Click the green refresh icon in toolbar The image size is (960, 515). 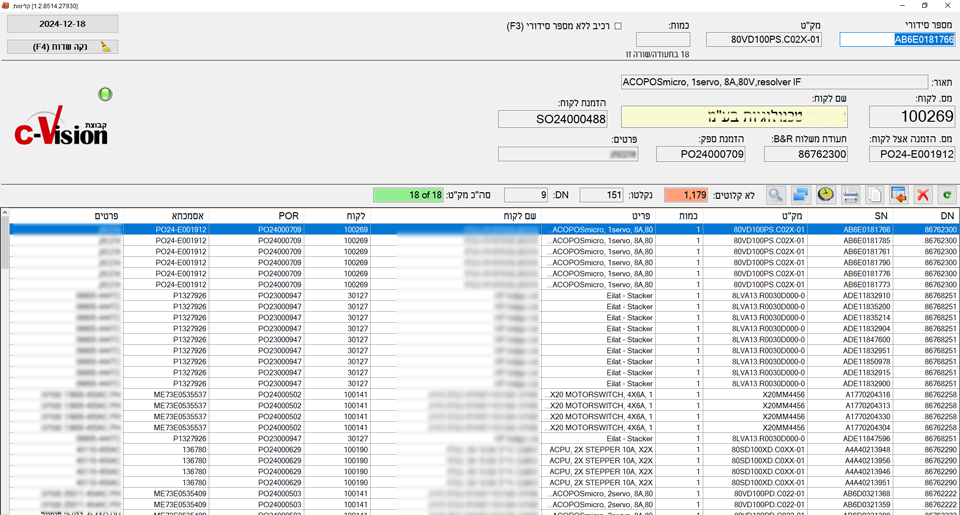coord(946,195)
